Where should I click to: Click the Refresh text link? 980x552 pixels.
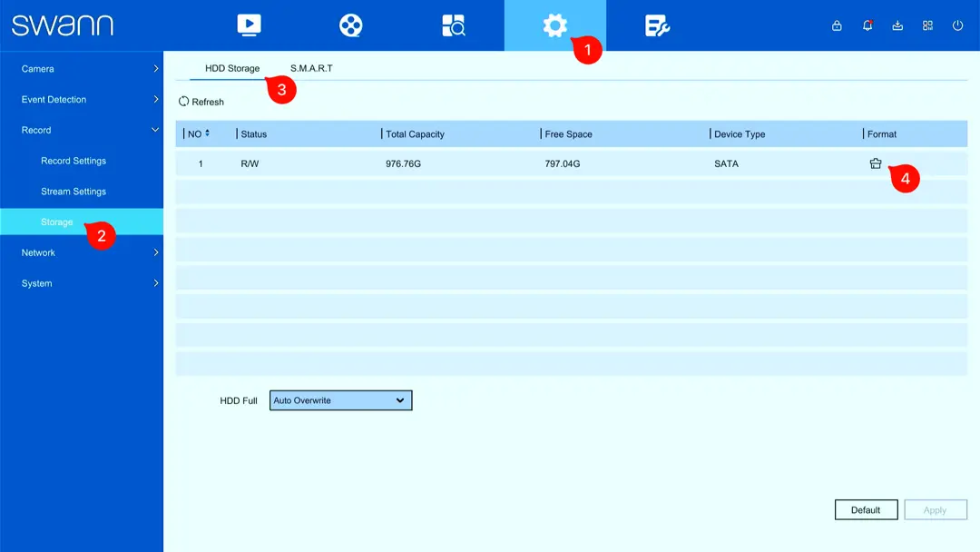click(208, 102)
